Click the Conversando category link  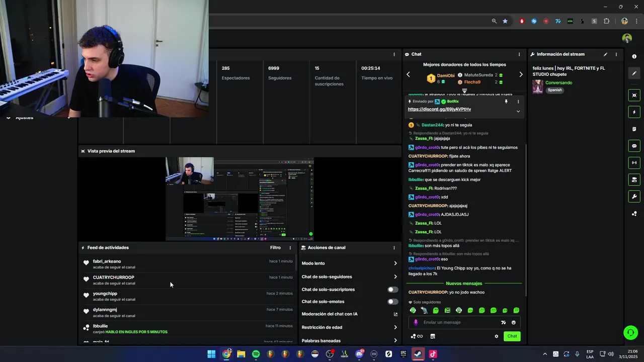558,82
